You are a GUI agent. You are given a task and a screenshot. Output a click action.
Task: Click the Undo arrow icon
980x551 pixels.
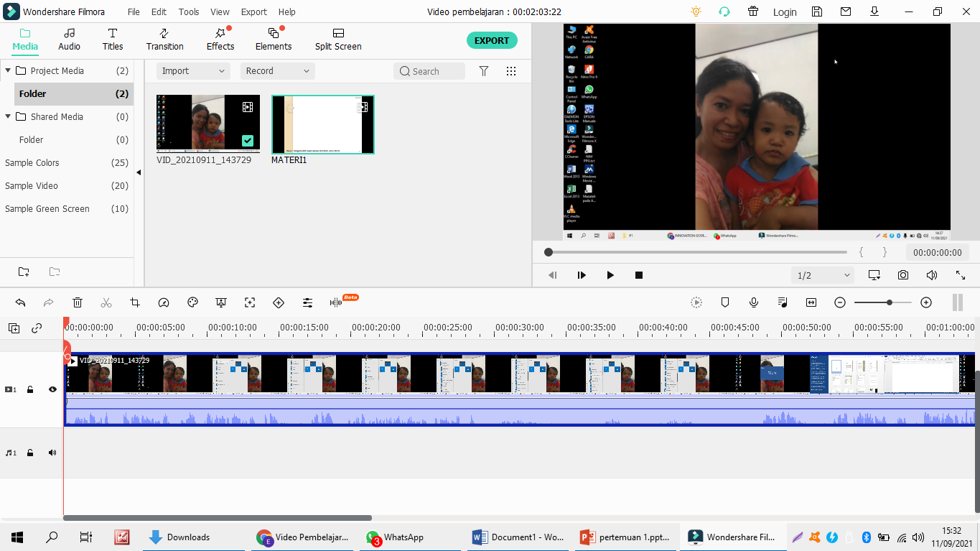point(20,302)
